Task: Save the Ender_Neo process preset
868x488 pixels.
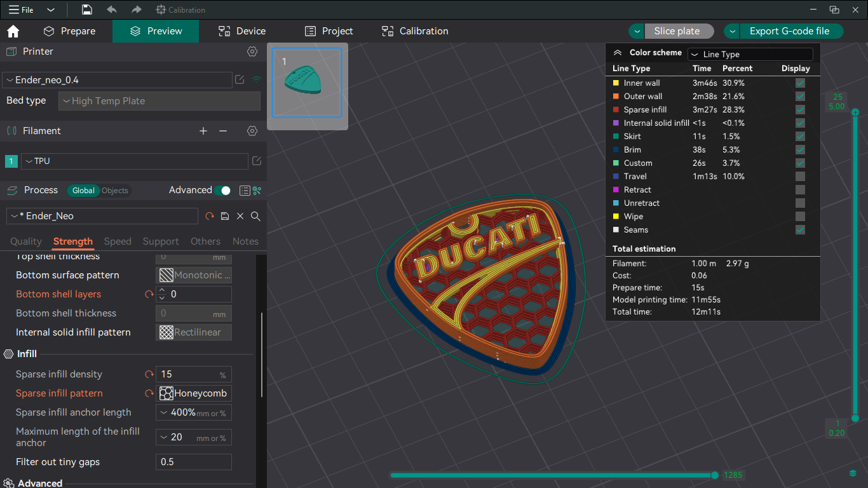Action: point(225,216)
